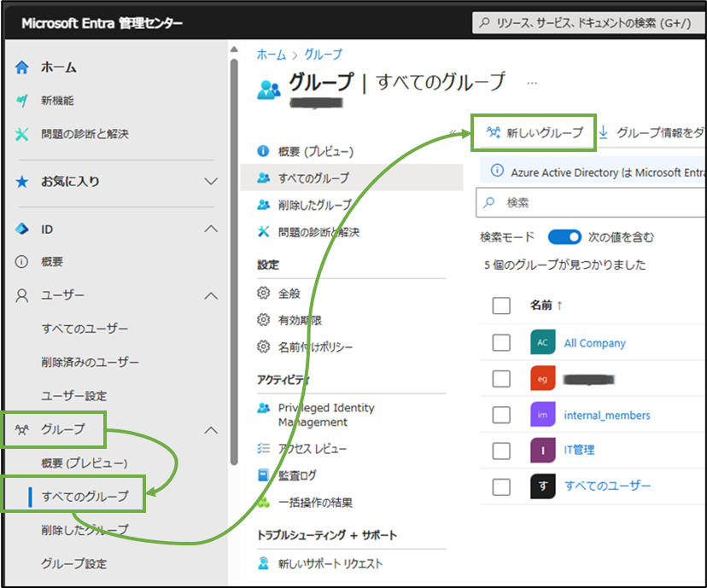Viewport: 707px width, 588px height.
Task: Open the IT管理 group link
Action: (579, 450)
